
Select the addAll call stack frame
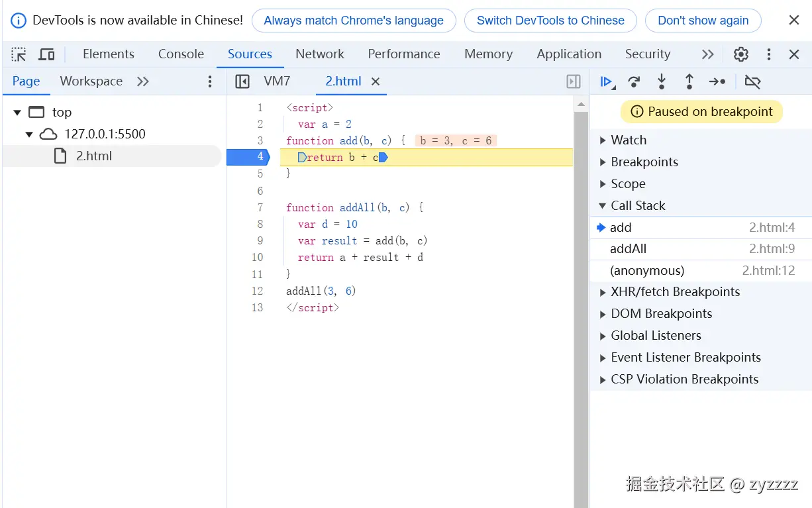tap(701, 250)
